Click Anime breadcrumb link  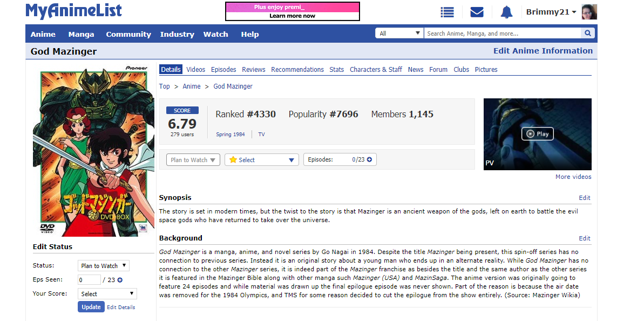coord(192,86)
